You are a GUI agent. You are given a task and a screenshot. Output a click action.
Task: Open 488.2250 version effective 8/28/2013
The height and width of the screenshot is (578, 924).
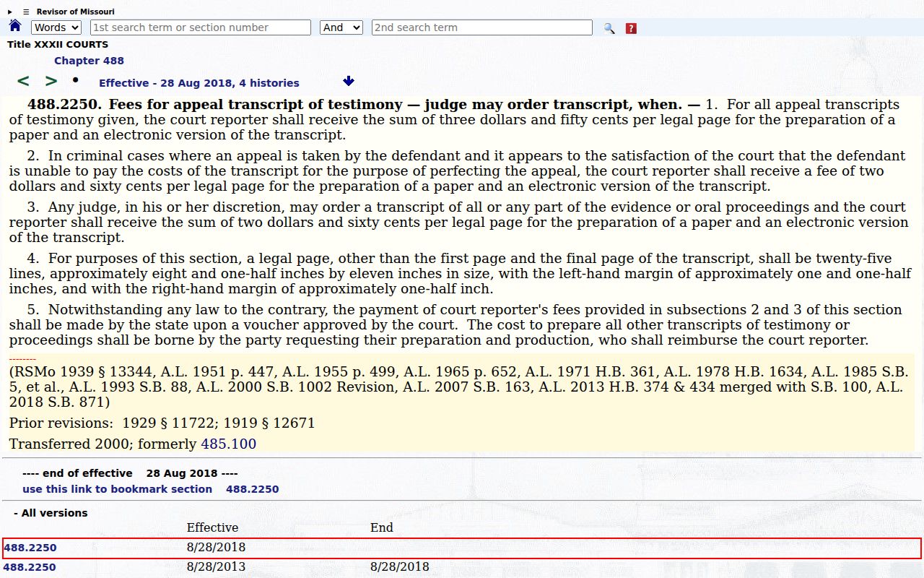(30, 567)
